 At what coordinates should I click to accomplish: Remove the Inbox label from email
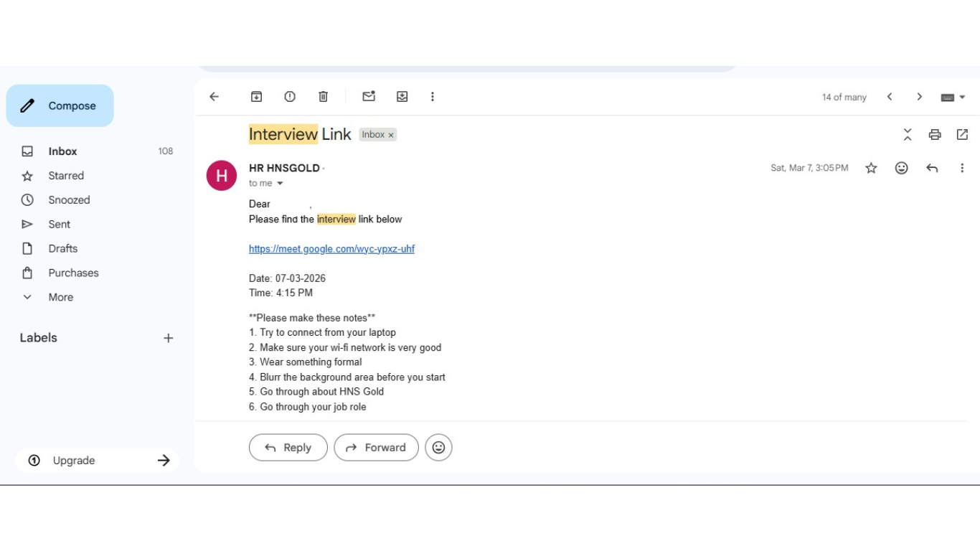coord(391,135)
